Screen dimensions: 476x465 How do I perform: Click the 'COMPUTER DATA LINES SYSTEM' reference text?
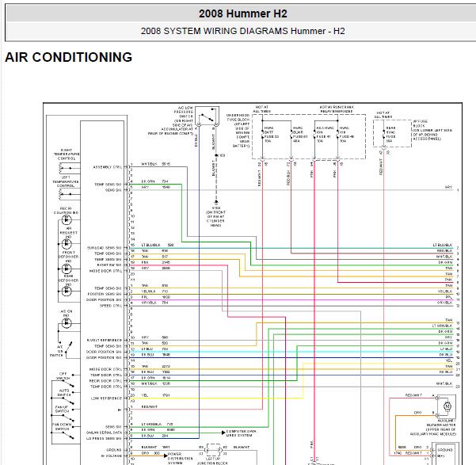click(242, 433)
